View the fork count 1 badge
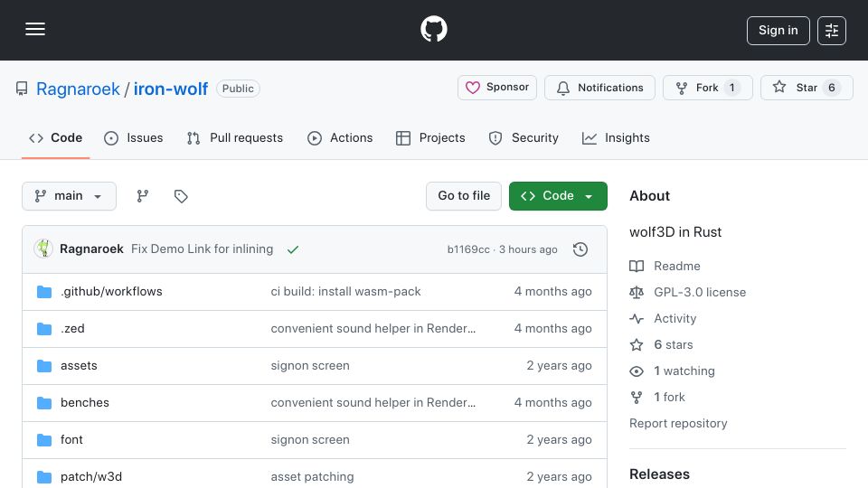868x488 pixels. tap(731, 88)
